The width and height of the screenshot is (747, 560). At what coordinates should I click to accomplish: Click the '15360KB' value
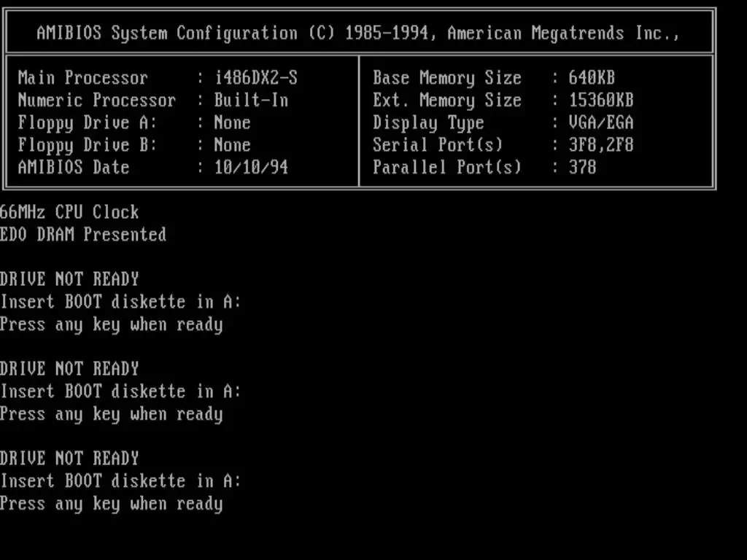pos(601,100)
